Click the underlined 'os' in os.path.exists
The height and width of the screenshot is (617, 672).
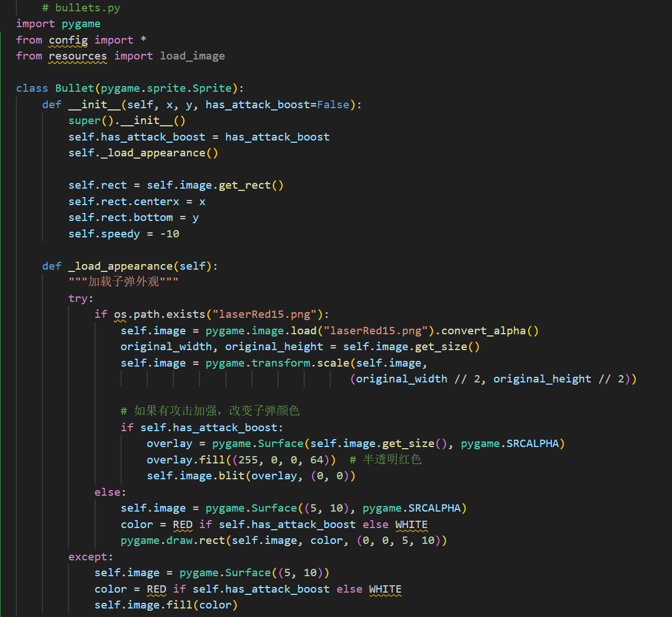pos(121,314)
